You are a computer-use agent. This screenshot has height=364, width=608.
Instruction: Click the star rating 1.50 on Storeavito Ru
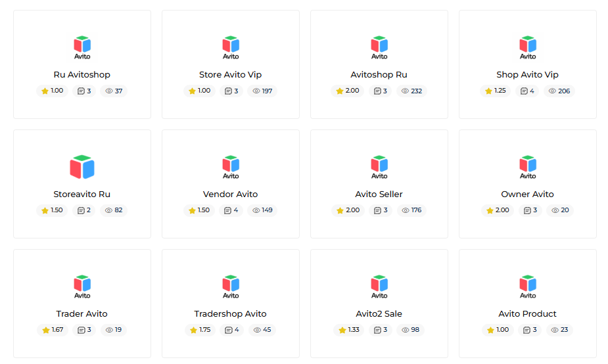click(x=52, y=210)
